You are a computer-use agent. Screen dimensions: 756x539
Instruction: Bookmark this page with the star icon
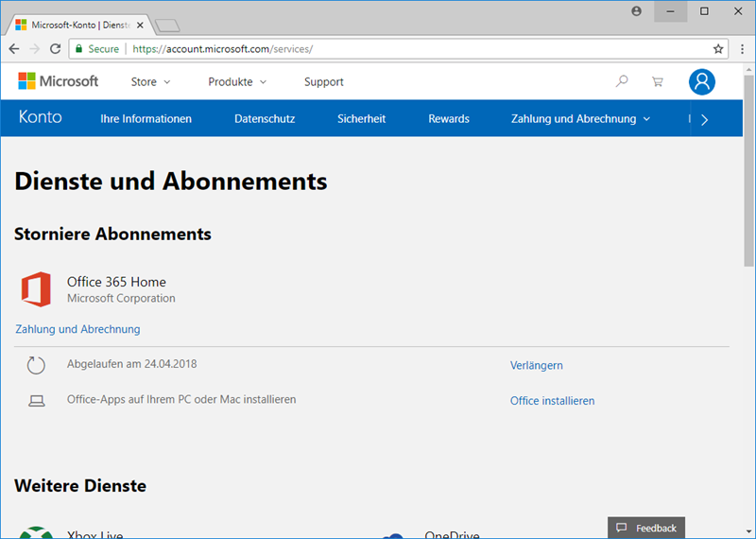718,49
